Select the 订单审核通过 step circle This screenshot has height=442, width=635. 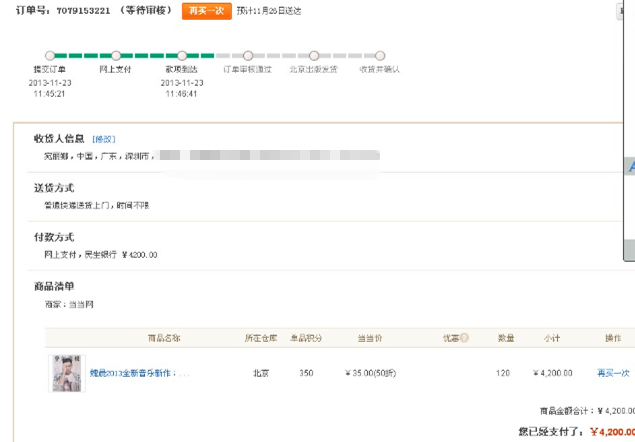click(x=248, y=56)
